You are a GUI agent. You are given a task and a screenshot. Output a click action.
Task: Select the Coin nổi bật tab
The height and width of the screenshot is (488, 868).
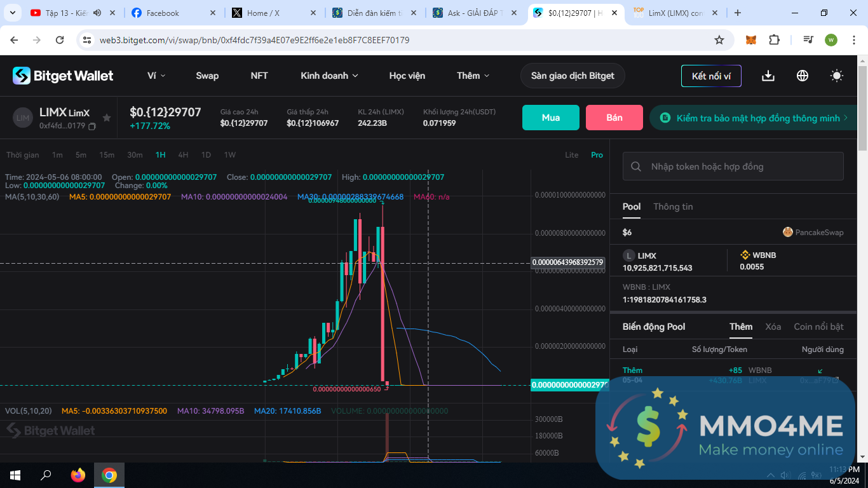click(x=819, y=327)
